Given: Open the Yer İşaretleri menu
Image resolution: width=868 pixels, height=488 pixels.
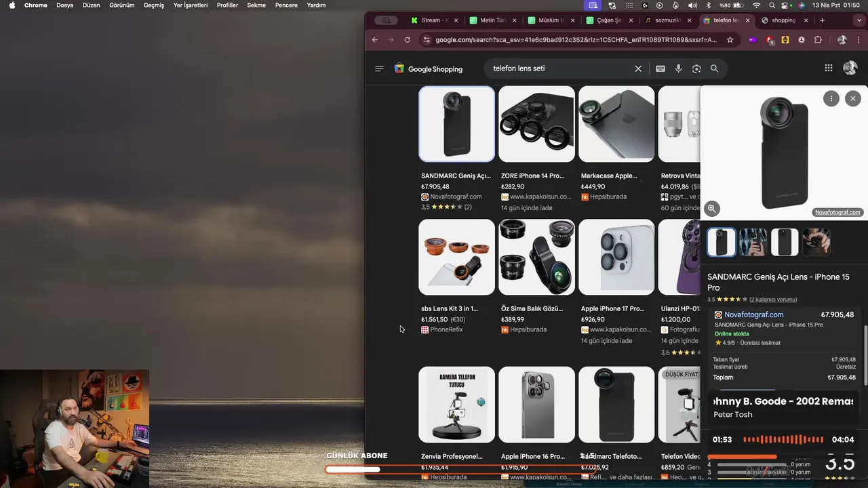Looking at the screenshot, I should 191,5.
